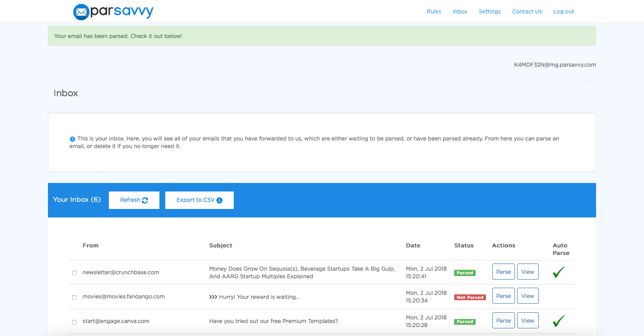This screenshot has width=644, height=336.
Task: Open the Contact Us page
Action: point(527,12)
